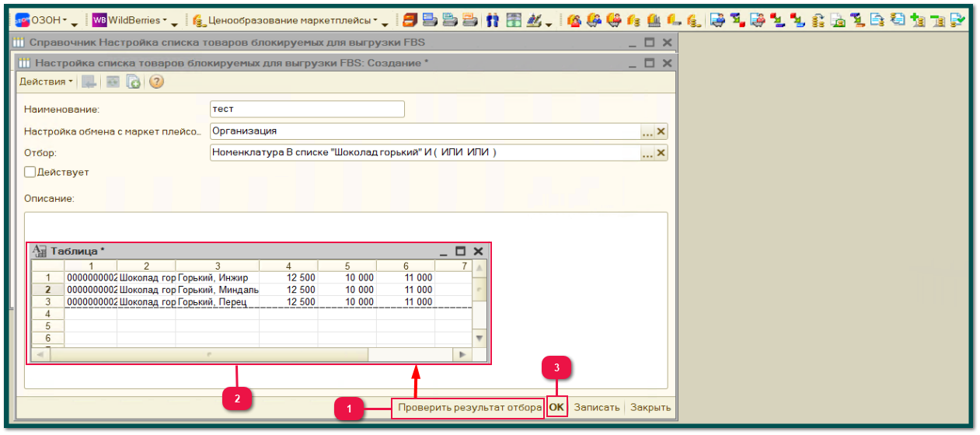Click the green plus with coins icon
The height and width of the screenshot is (435, 980).
[917, 20]
